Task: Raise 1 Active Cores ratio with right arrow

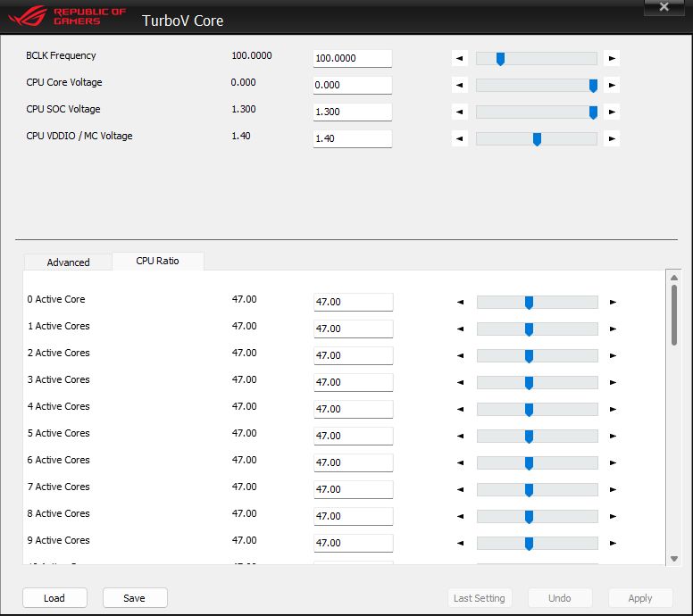Action: click(x=613, y=329)
